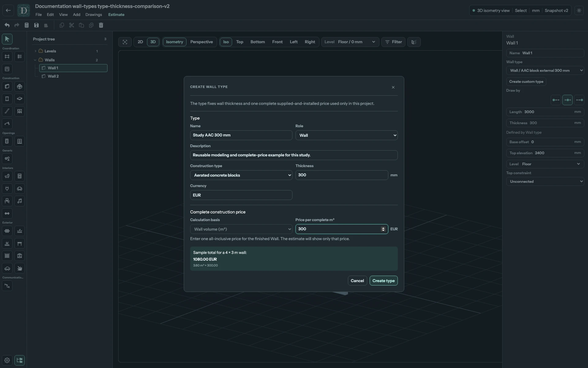Select the sofa furniture tool
The width and height of the screenshot is (588, 368).
tap(20, 189)
